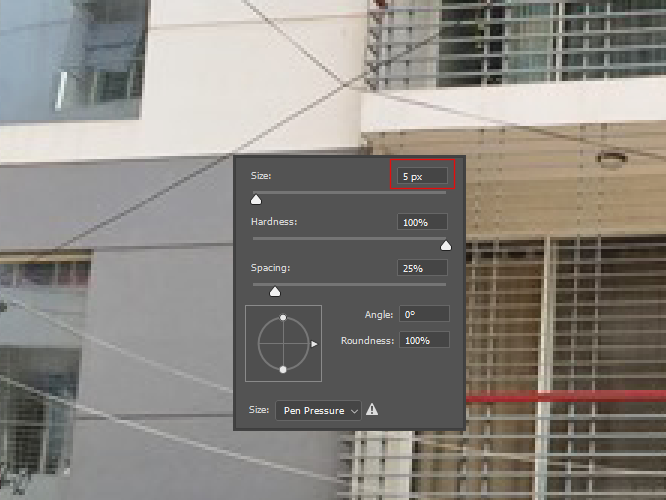Click the Hardness percentage field

pyautogui.click(x=422, y=222)
